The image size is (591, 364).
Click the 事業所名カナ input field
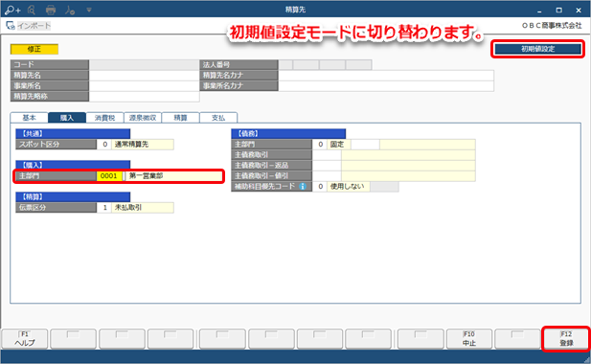point(386,86)
